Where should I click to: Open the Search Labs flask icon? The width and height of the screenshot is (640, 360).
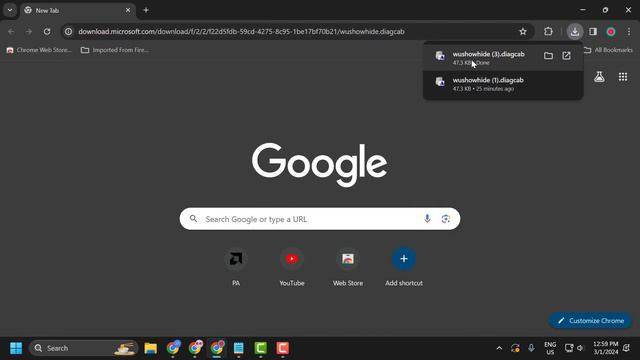599,77
